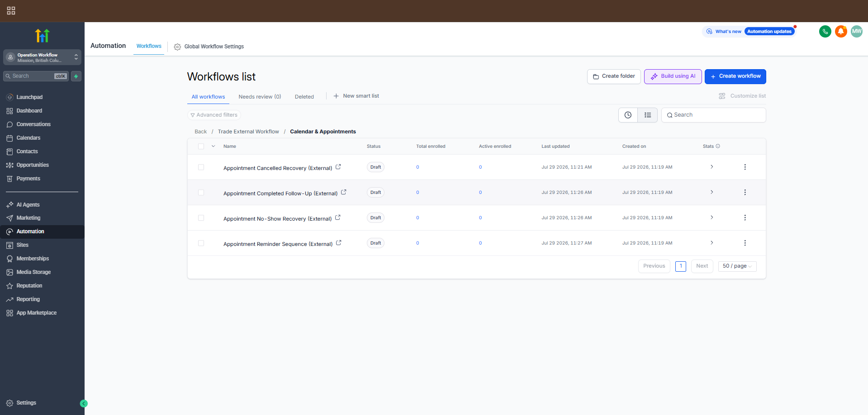Viewport: 868px width, 415px height.
Task: Expand stats for Appointment No-Show Recovery
Action: 711,217
